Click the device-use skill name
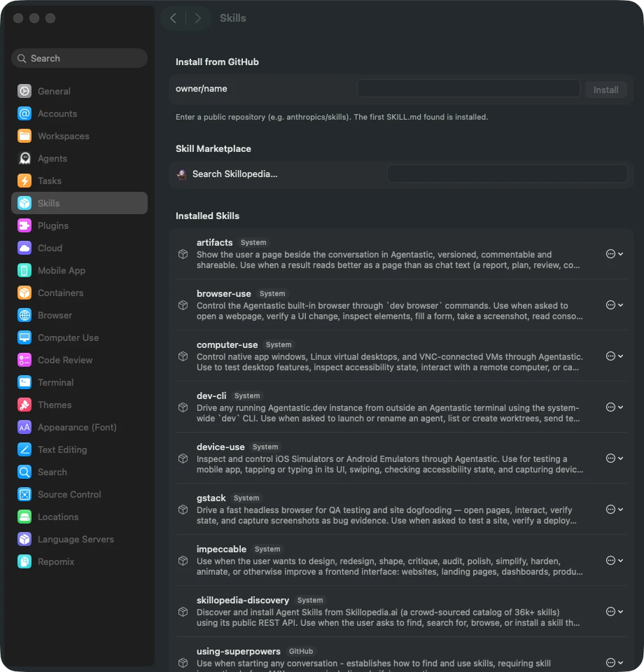 click(x=220, y=447)
